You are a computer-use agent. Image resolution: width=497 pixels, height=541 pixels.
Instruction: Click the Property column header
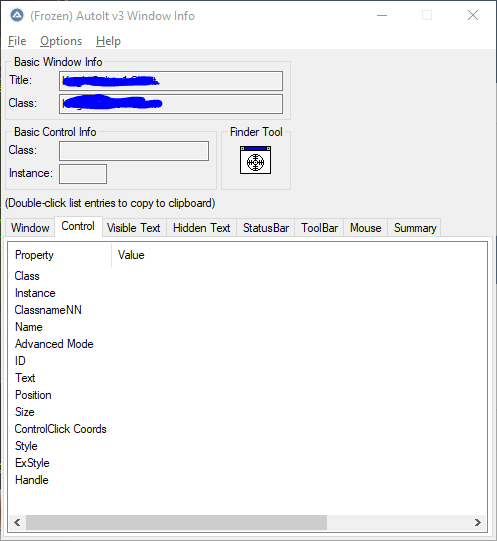pyautogui.click(x=60, y=255)
